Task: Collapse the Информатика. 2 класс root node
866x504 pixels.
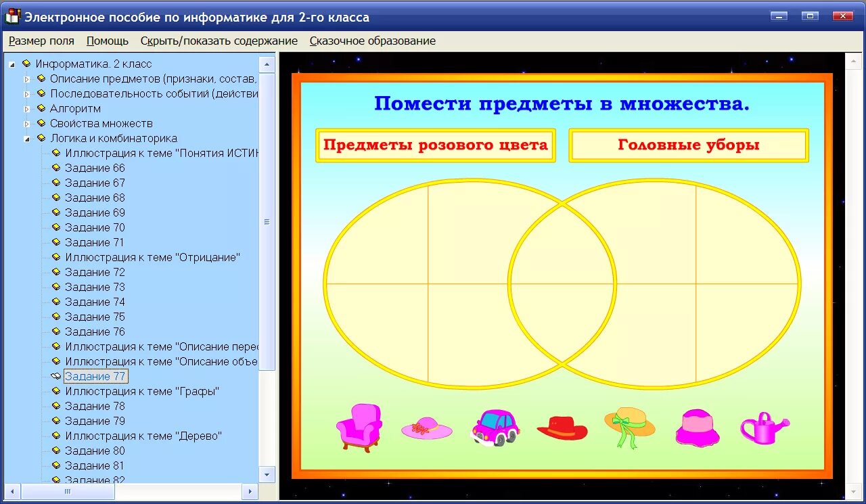Action: [12, 64]
